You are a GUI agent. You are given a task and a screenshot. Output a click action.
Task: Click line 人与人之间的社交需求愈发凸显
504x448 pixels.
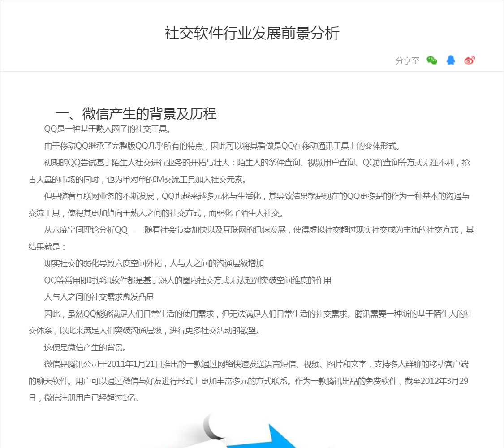(99, 297)
